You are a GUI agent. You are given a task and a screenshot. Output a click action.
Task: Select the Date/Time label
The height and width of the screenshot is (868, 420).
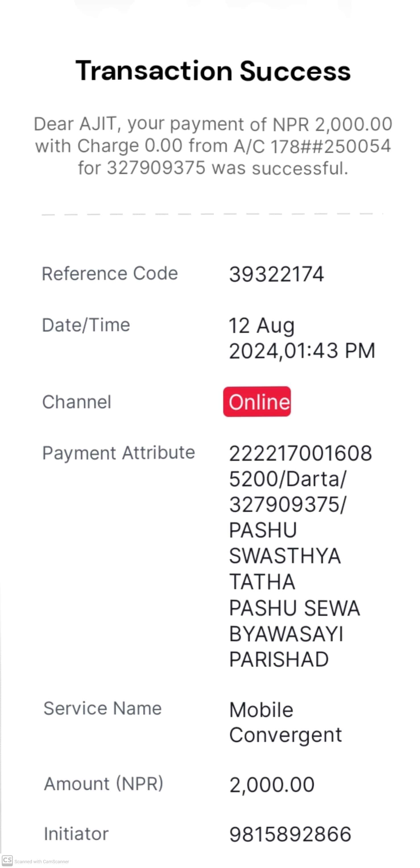coord(86,325)
